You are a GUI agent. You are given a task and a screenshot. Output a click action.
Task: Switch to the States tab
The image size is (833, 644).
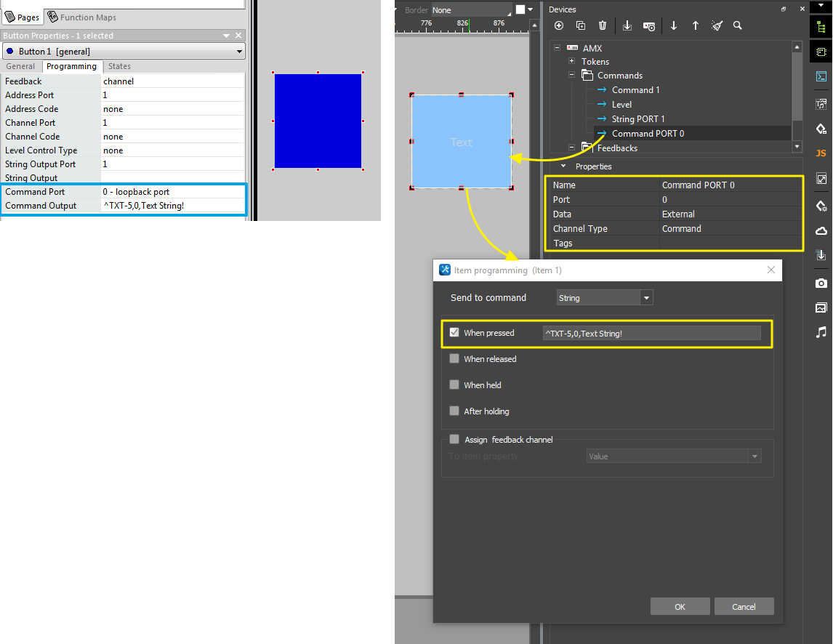pyautogui.click(x=119, y=66)
